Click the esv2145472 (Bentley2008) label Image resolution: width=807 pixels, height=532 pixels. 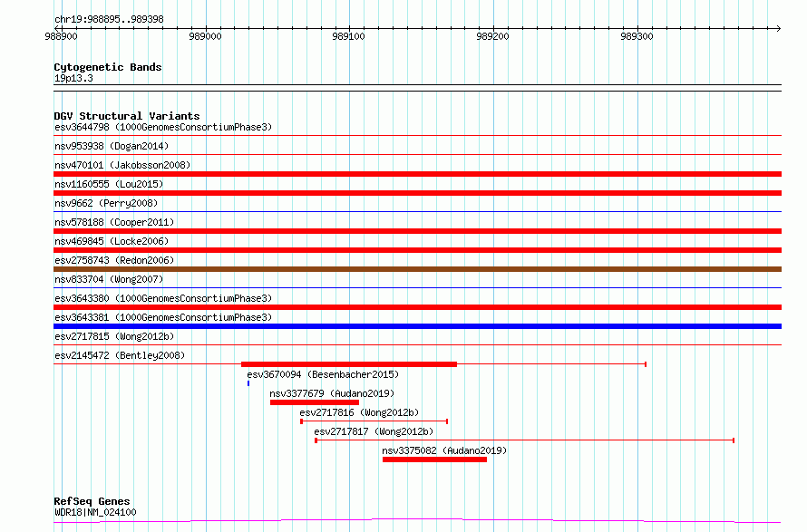pos(120,355)
